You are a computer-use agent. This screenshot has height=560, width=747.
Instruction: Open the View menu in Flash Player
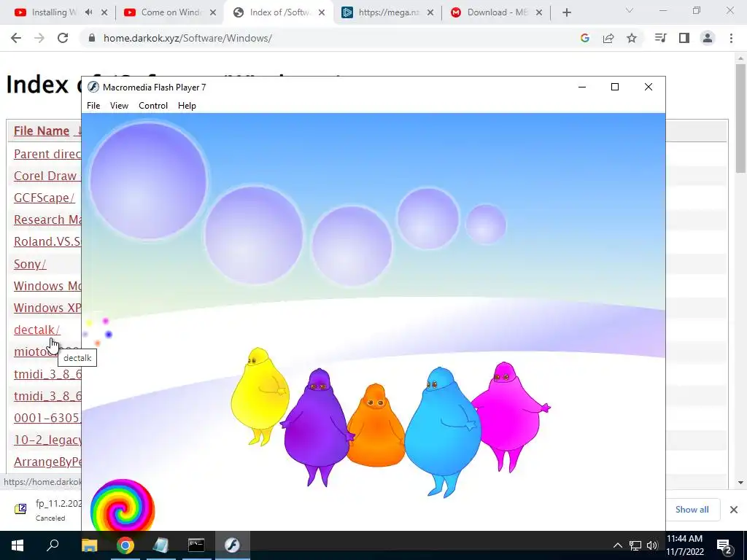pos(119,106)
